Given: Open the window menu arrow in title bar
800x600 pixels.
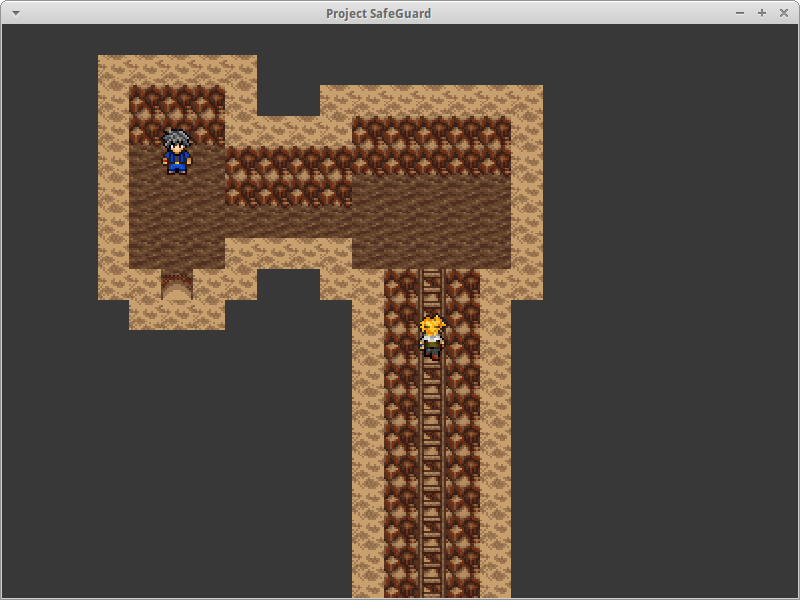Looking at the screenshot, I should click(14, 13).
